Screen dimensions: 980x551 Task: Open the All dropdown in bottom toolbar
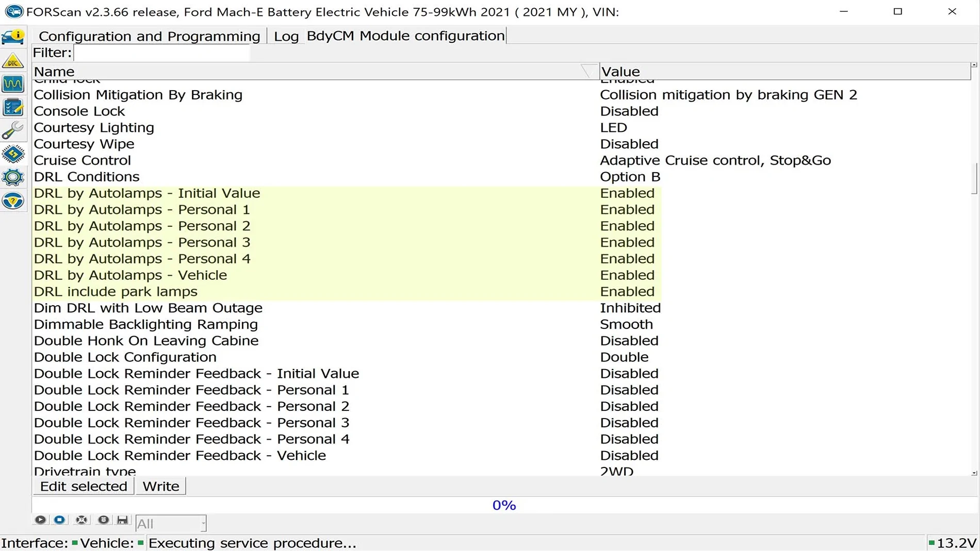coord(171,524)
